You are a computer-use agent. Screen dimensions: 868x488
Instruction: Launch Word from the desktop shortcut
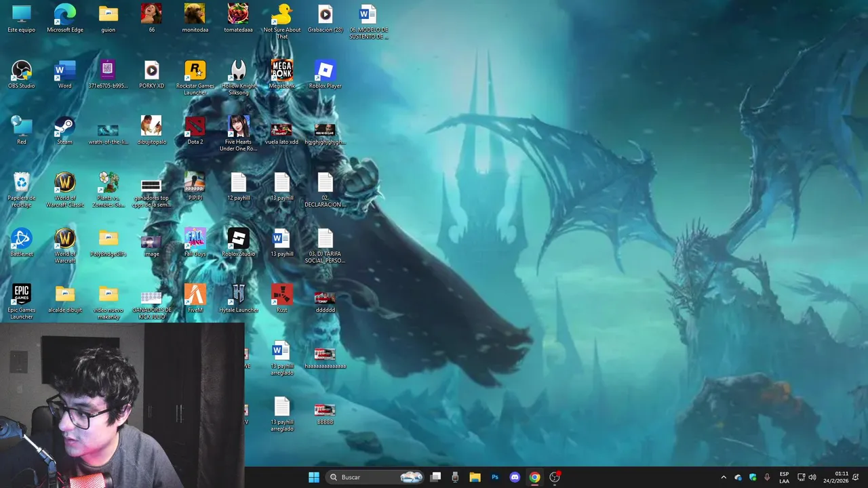pos(65,75)
